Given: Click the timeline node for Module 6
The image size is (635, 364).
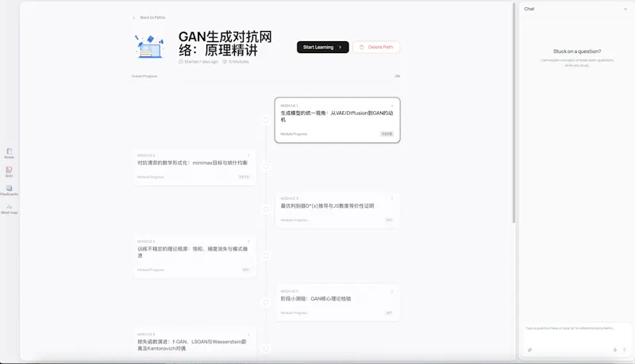Looking at the screenshot, I should [x=266, y=348].
